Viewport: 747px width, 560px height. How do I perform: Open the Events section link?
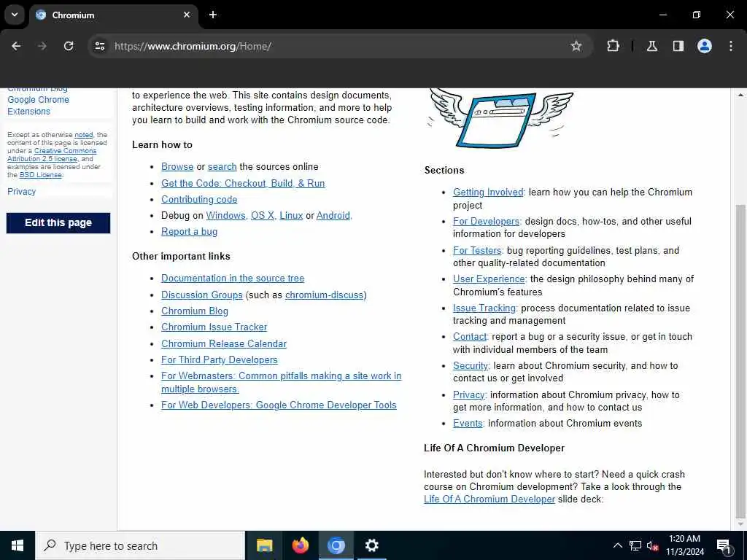[x=468, y=424]
